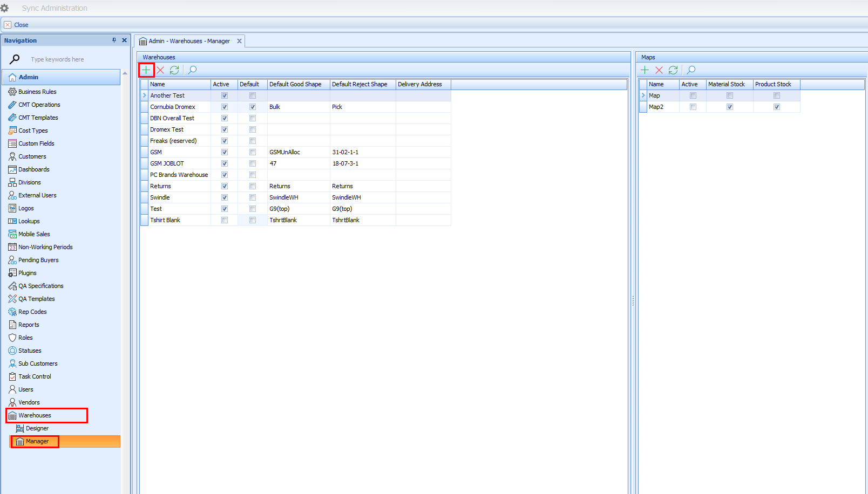Delete selected map with red X icon
This screenshot has height=494, width=868.
tap(659, 70)
